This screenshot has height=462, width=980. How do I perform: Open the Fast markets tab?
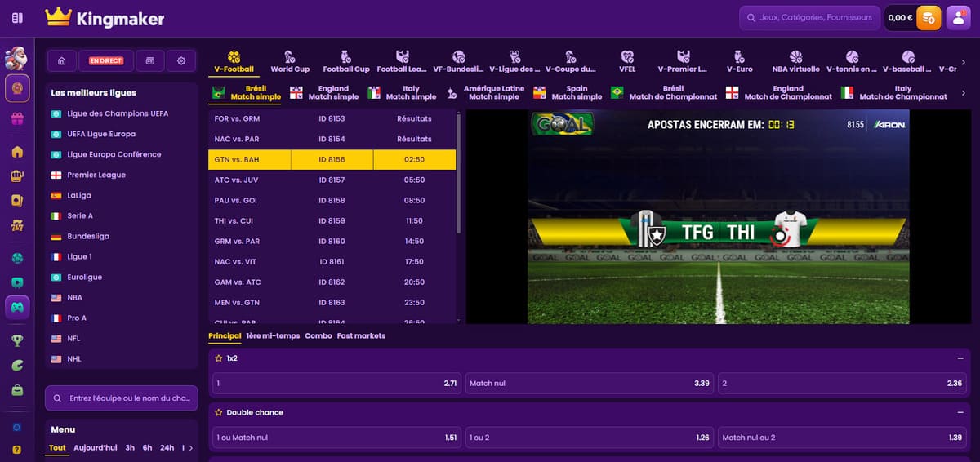[361, 335]
